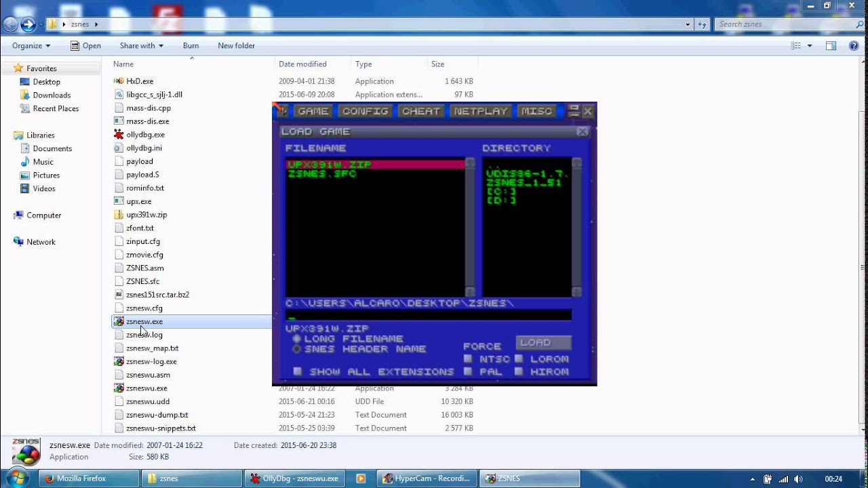Tick the Force HIROM checkbox
Screen dimensions: 868x488
pyautogui.click(x=519, y=371)
